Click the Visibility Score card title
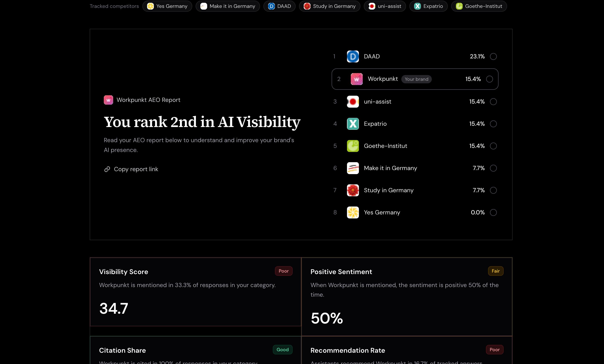This screenshot has height=364, width=604. (x=124, y=272)
